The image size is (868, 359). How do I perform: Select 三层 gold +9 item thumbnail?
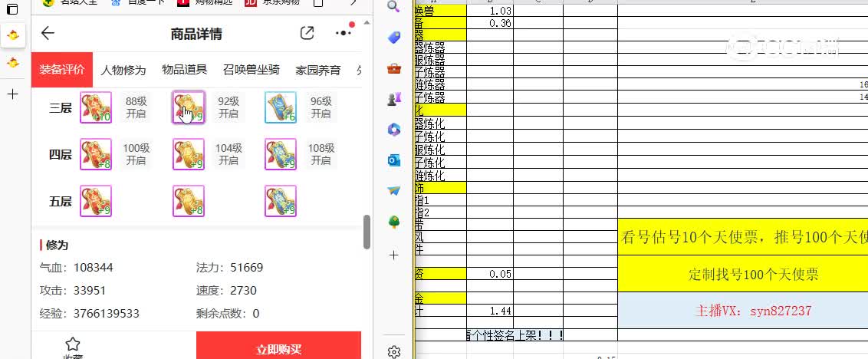tap(188, 107)
